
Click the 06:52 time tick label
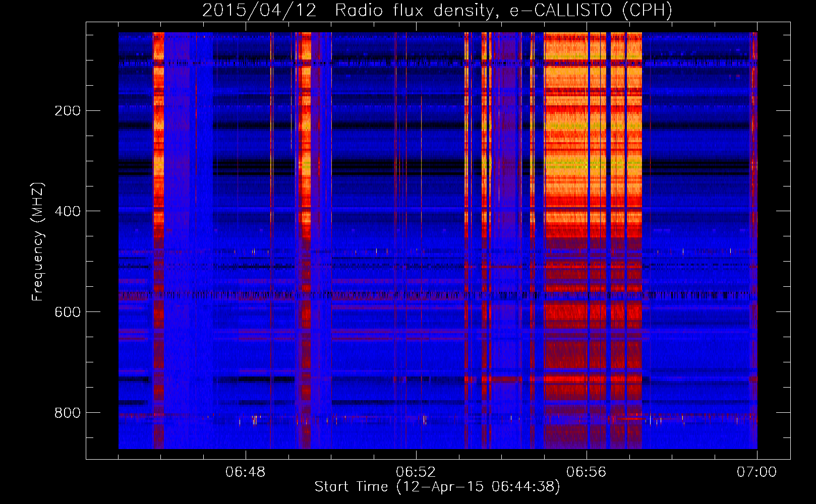point(416,472)
